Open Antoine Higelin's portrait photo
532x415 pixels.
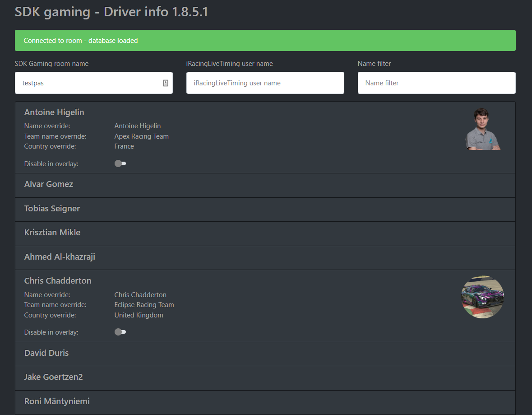click(x=482, y=129)
